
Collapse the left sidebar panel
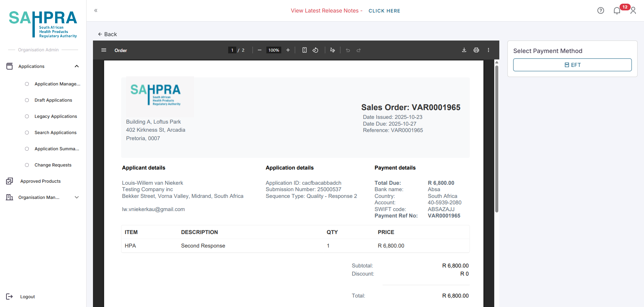[96, 10]
